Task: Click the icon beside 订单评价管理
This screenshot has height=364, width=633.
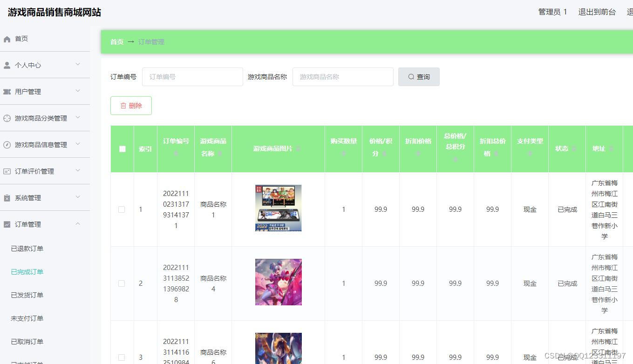Action: pos(7,172)
